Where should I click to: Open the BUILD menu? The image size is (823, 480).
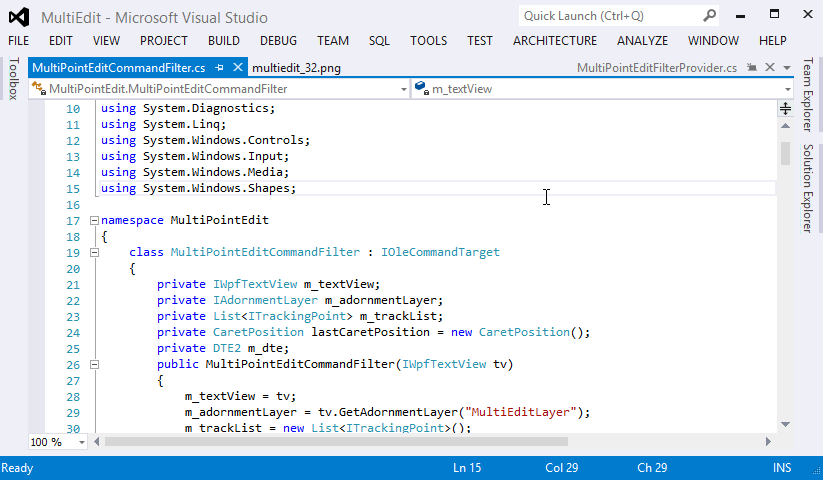[x=223, y=41]
